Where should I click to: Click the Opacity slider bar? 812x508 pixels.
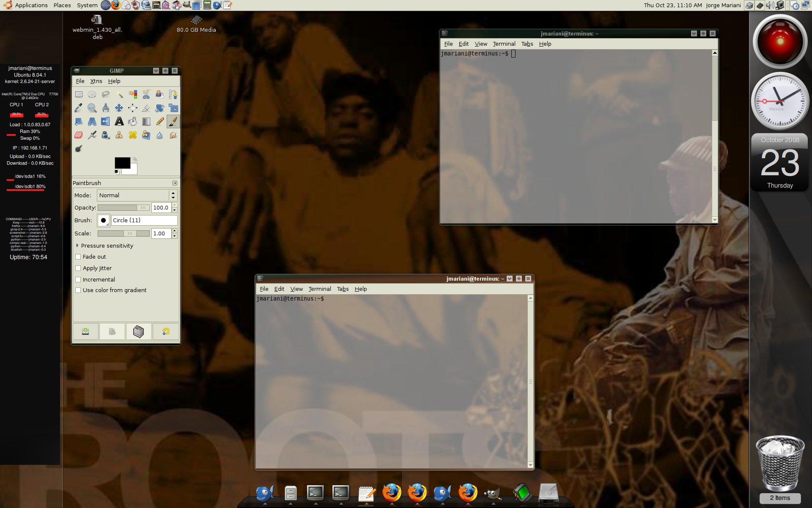(x=123, y=207)
